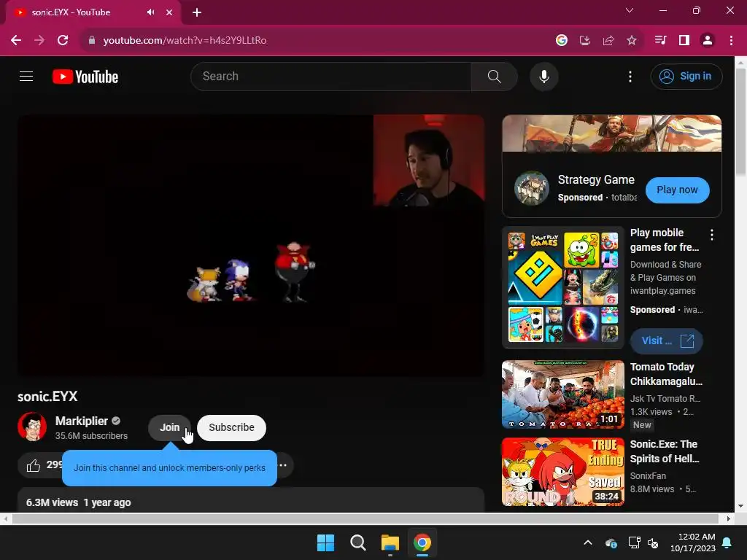The height and width of the screenshot is (560, 747).
Task: Open Tomato Today Chikkamagalu video title
Action: click(666, 374)
